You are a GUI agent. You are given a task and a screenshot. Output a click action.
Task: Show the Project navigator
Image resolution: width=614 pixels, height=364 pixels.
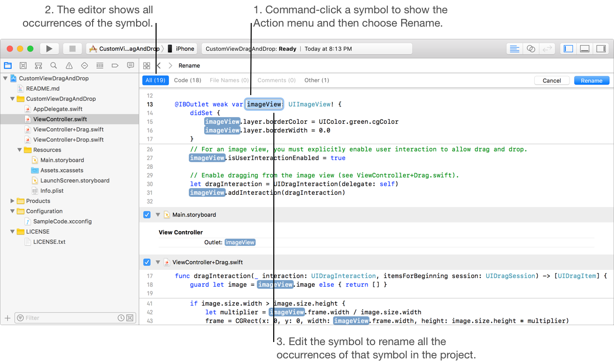coord(8,65)
